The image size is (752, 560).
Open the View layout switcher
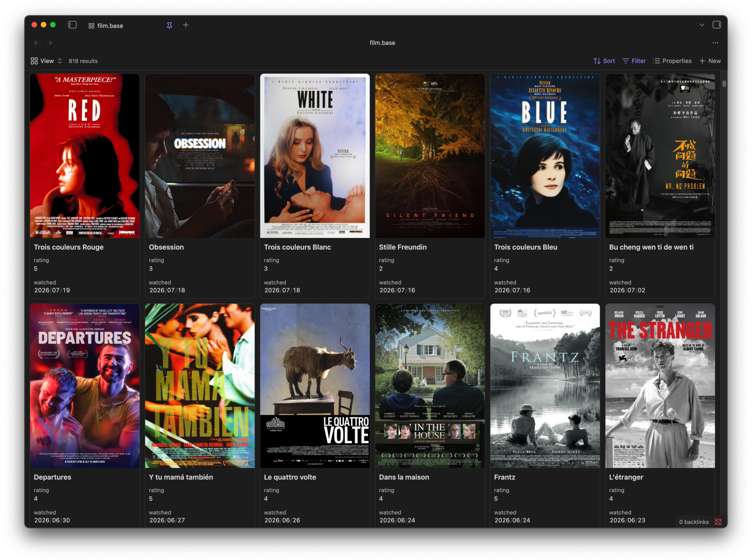tap(46, 61)
